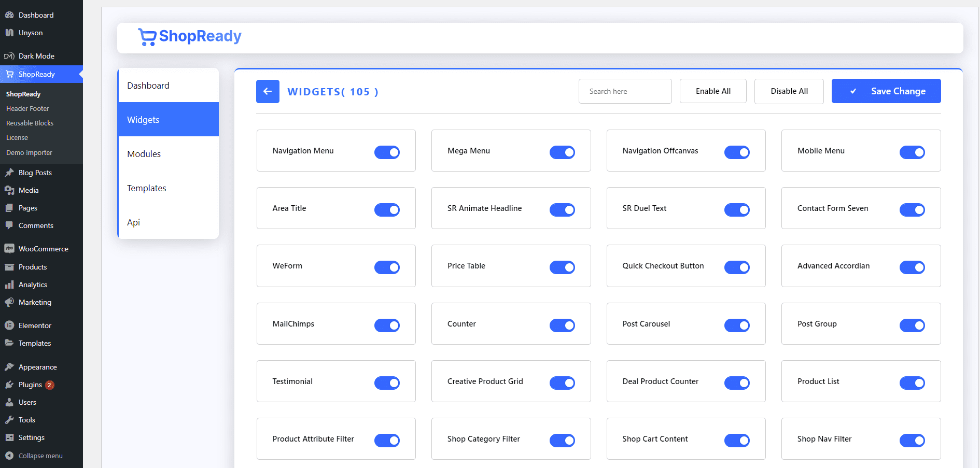The image size is (980, 468).
Task: Open Plugins via its plug icon
Action: tap(9, 385)
